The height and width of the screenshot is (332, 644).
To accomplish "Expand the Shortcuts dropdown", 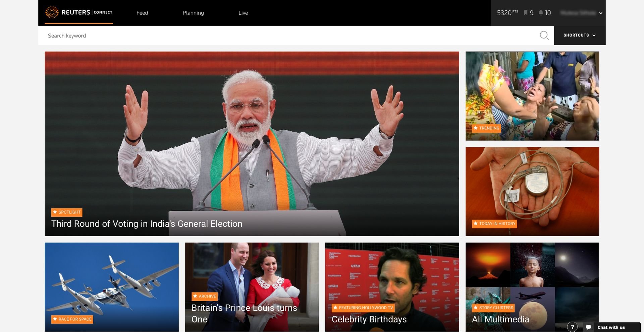I will pyautogui.click(x=579, y=35).
